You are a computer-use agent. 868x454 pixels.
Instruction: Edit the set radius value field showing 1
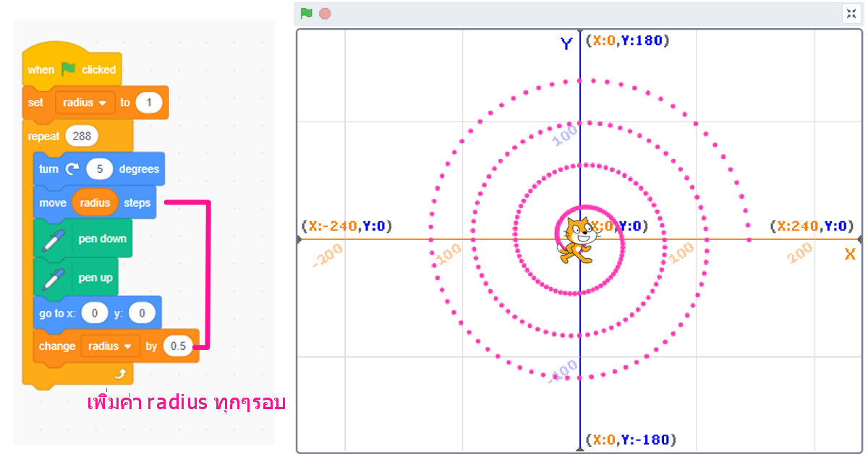pos(149,103)
